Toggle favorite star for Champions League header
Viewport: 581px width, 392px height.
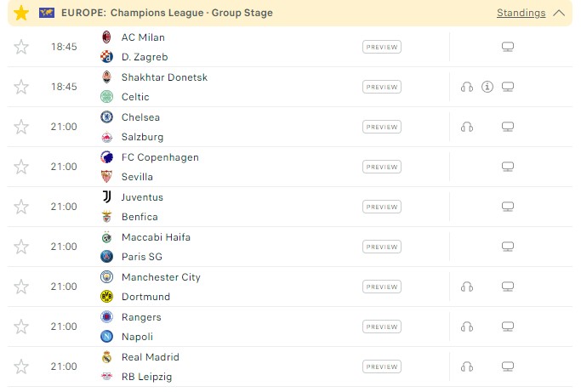coord(21,13)
